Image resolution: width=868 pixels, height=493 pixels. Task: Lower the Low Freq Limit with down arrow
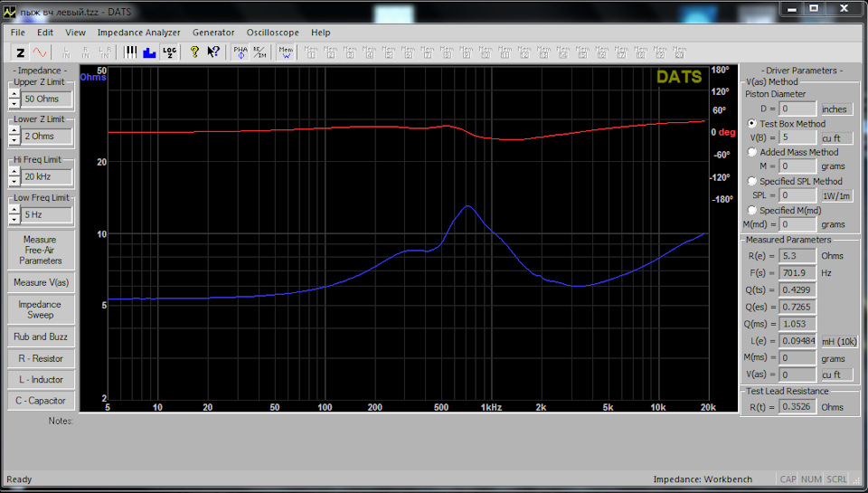14,219
